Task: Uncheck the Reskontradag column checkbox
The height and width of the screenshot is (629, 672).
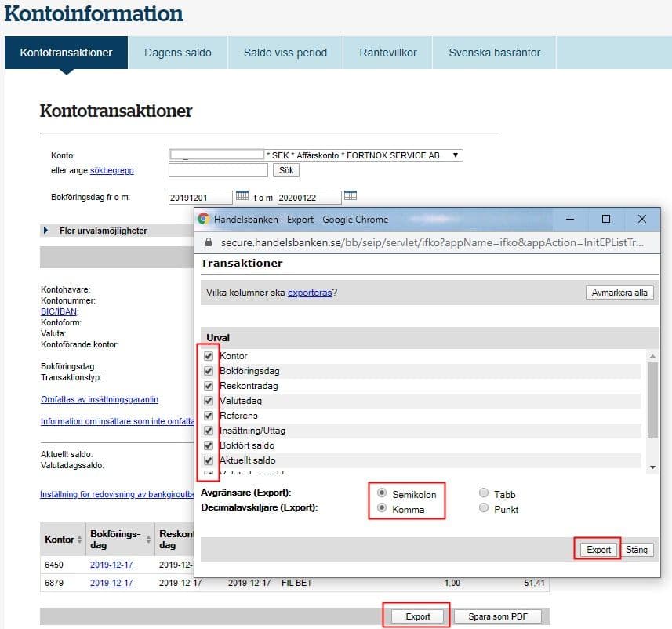Action: [x=209, y=386]
